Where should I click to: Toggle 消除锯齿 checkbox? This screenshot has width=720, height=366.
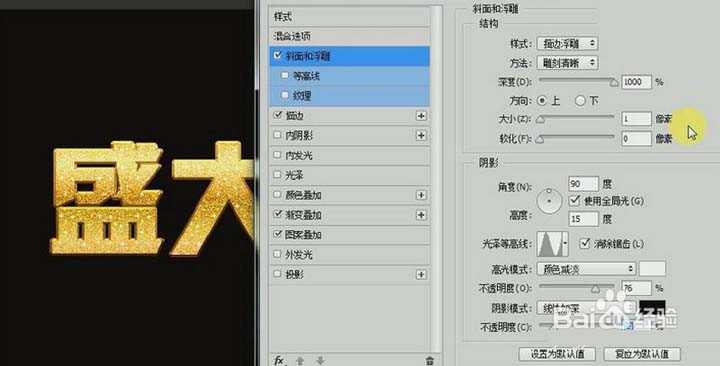point(584,243)
